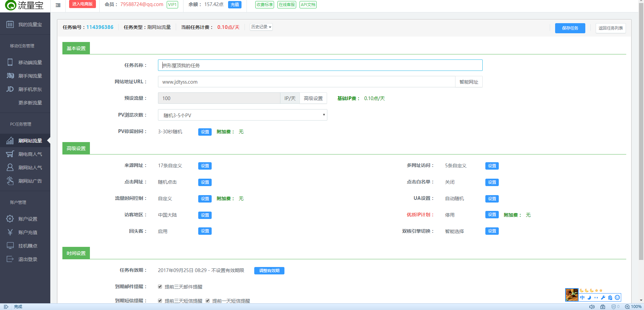Viewport: 644px width, 310px height.
Task: Click the 账户设置 gear icon
Action: pyautogui.click(x=10, y=219)
